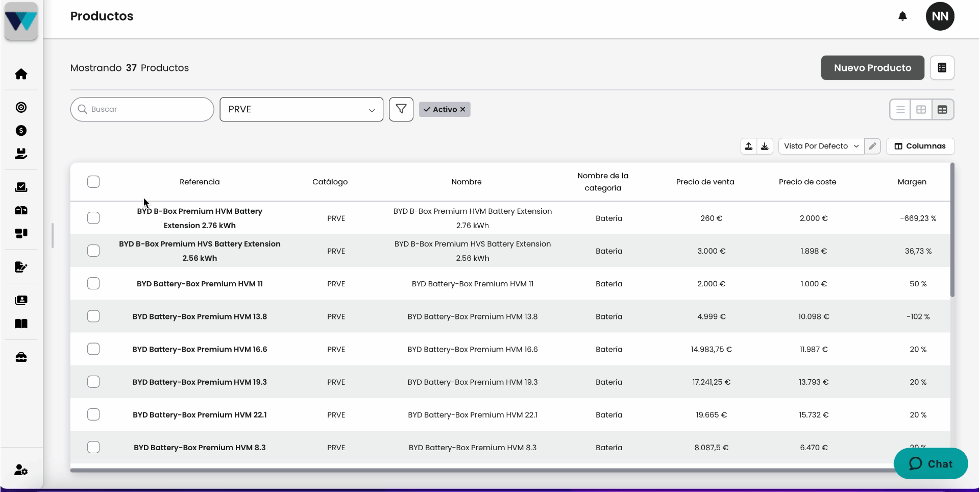The width and height of the screenshot is (980, 492).
Task: Click the Precio de venta column header
Action: coord(705,182)
